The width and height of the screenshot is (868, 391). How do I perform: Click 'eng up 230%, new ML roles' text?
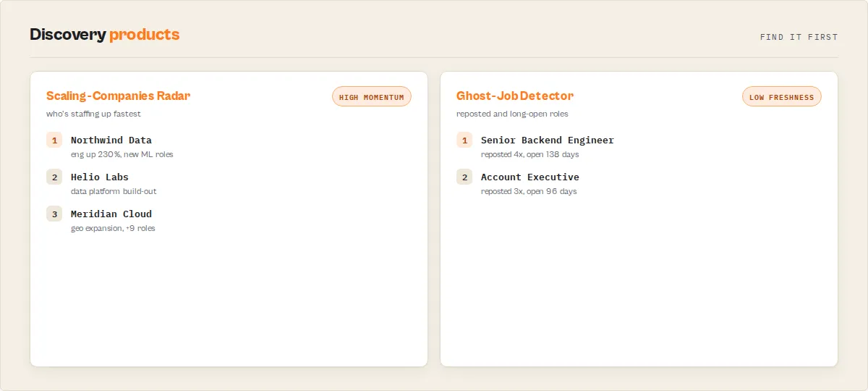pyautogui.click(x=122, y=154)
